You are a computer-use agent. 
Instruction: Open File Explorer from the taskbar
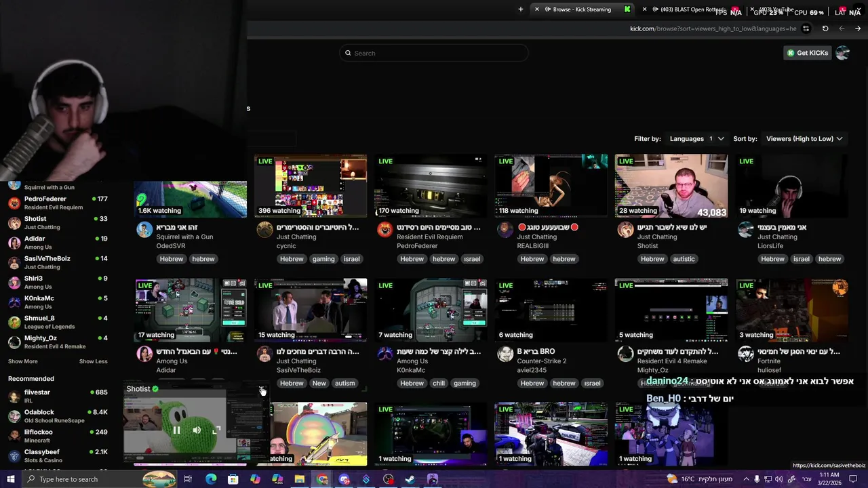pyautogui.click(x=299, y=479)
